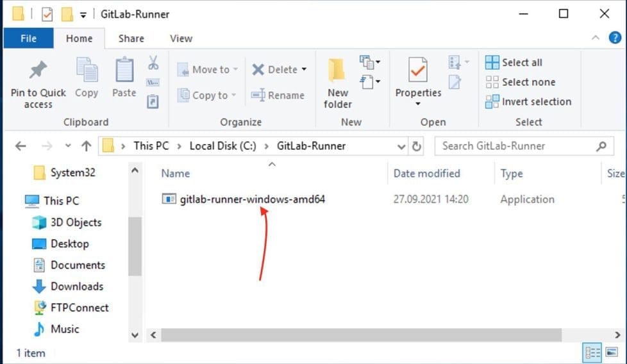Open the address bar history dropdown

pos(402,146)
